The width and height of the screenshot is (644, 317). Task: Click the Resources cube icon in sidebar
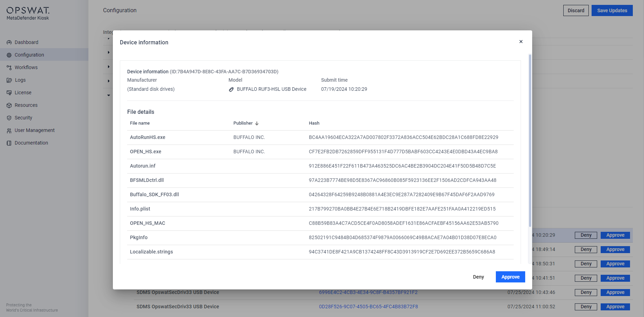click(x=9, y=105)
